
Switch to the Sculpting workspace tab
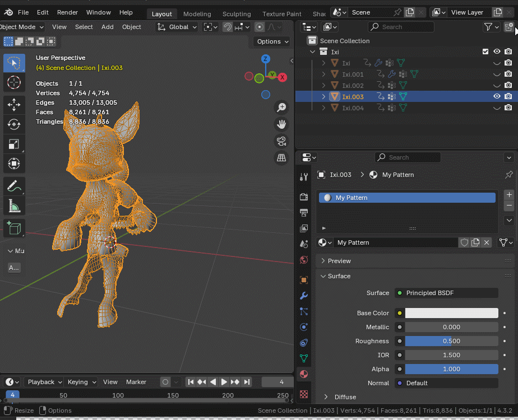coord(237,14)
